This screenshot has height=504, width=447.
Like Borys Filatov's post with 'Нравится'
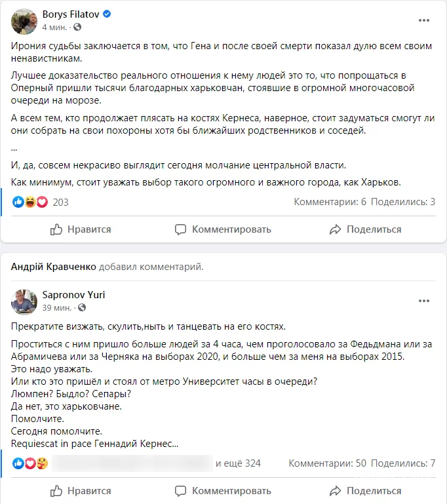[81, 229]
